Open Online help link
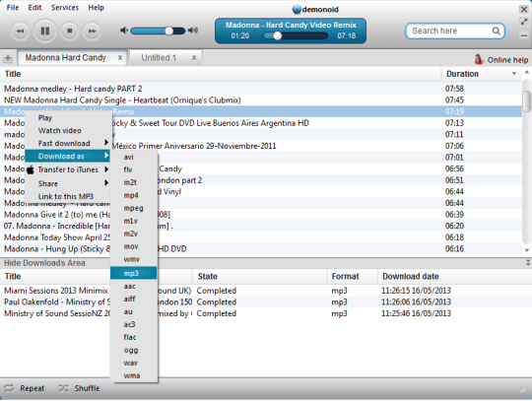Viewport: 532px width, 401px height. [x=507, y=60]
